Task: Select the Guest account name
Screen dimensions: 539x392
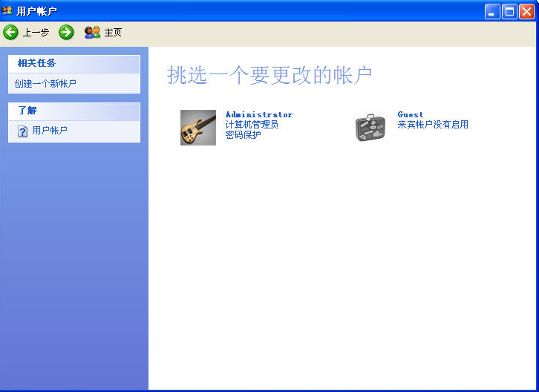Action: (410, 114)
